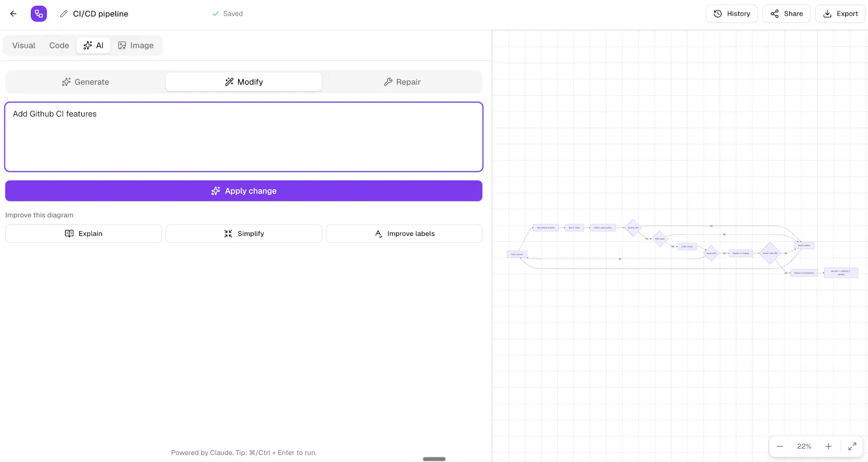Screen dimensions: 868x462
Task: Click the Share button
Action: tap(786, 14)
